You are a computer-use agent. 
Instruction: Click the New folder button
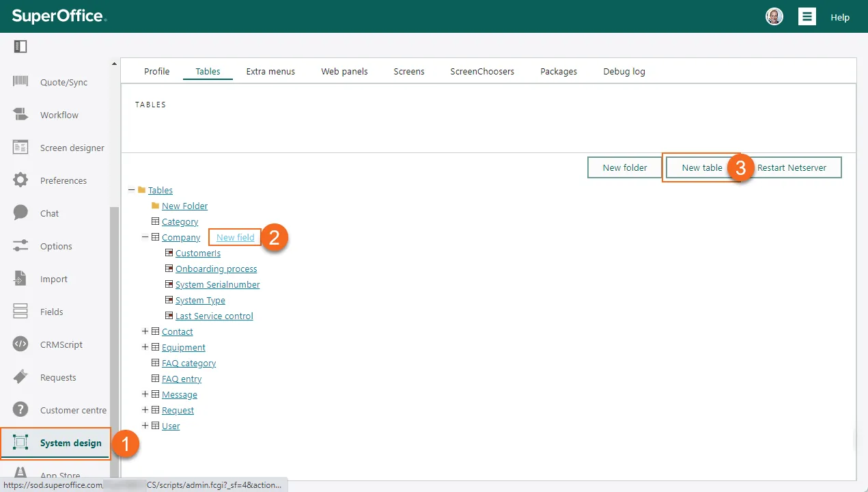click(624, 167)
